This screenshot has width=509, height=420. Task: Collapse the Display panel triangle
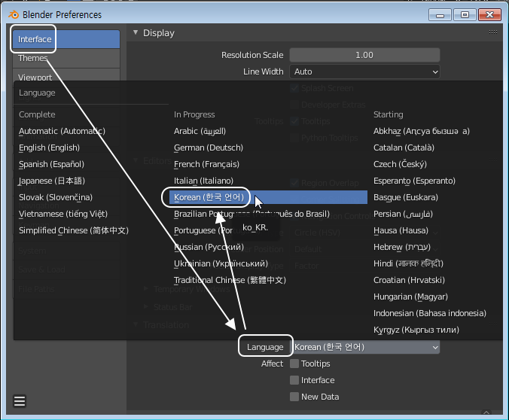[x=136, y=32]
